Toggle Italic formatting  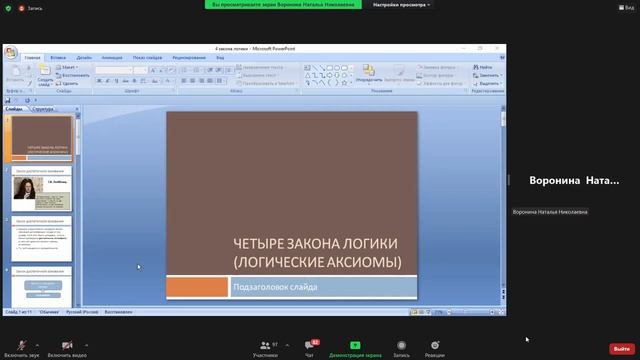[108, 81]
